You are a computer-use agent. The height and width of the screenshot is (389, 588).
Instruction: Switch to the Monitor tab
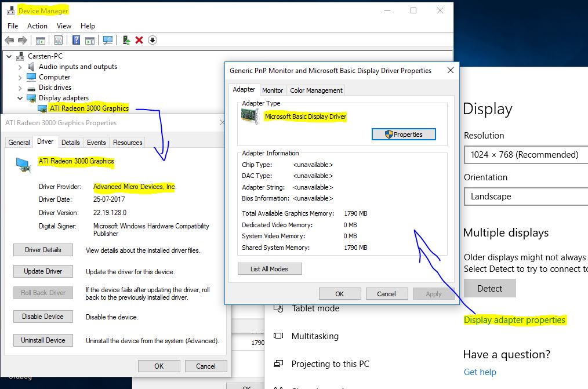273,90
